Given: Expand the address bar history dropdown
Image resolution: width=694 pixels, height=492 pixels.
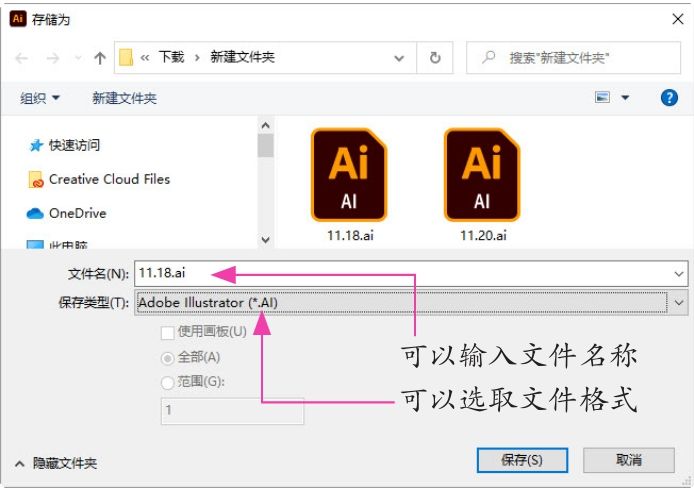Looking at the screenshot, I should (399, 58).
